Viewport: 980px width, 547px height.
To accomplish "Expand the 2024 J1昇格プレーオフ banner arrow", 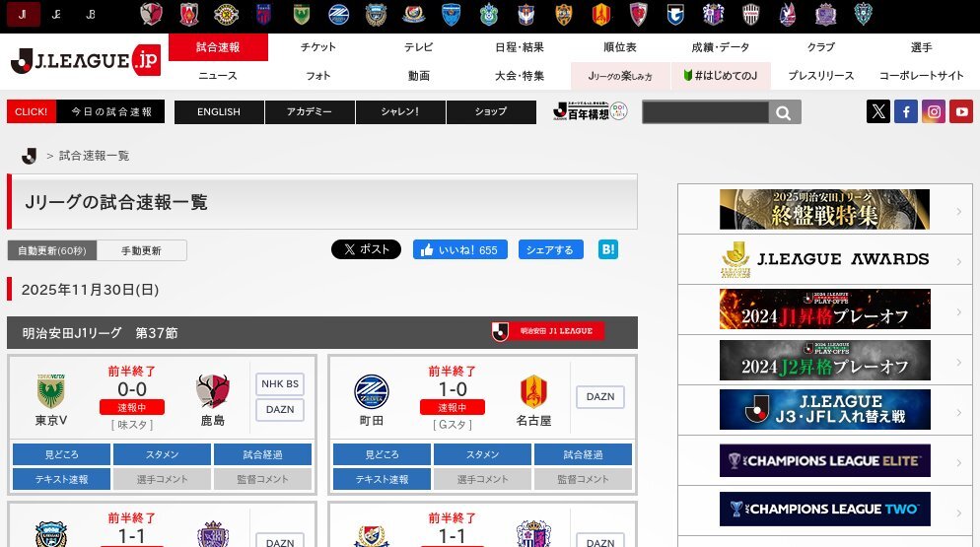I will pyautogui.click(x=957, y=310).
